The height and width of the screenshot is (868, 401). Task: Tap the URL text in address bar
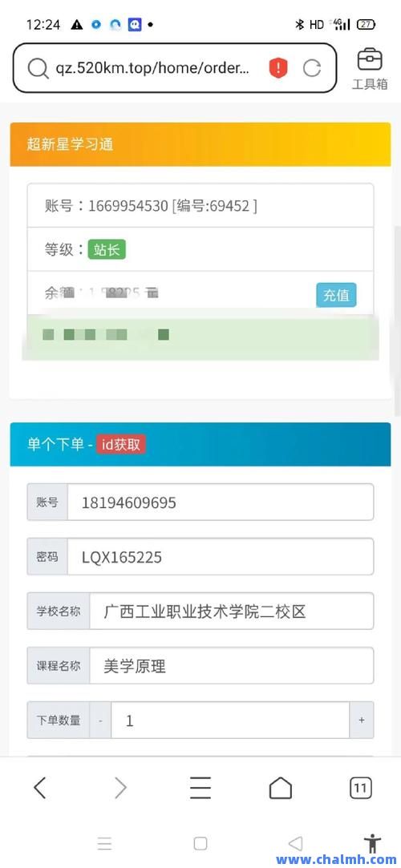click(x=153, y=68)
